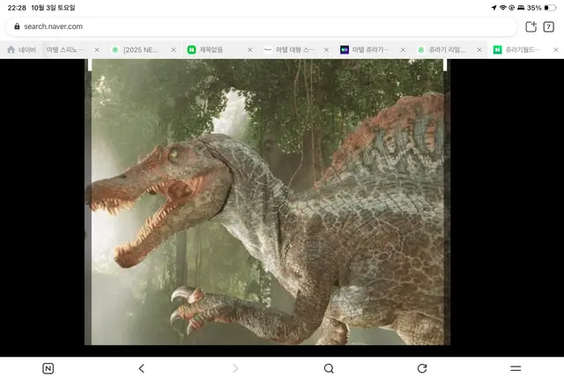Tap the search.naver.com address bar
This screenshot has width=564, height=392.
pyautogui.click(x=261, y=26)
